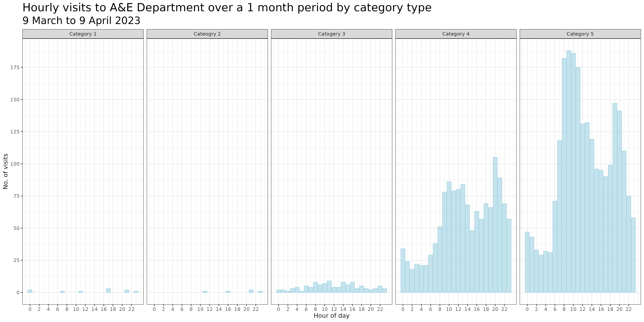Click the '16' x-axis tick in Category 4
Viewport: 644px width, 322px height.
coord(477,309)
